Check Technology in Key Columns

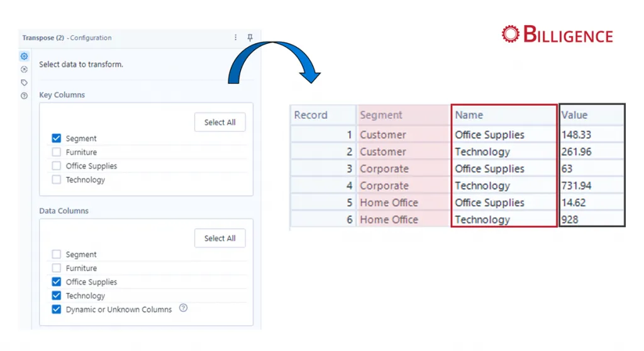point(56,180)
